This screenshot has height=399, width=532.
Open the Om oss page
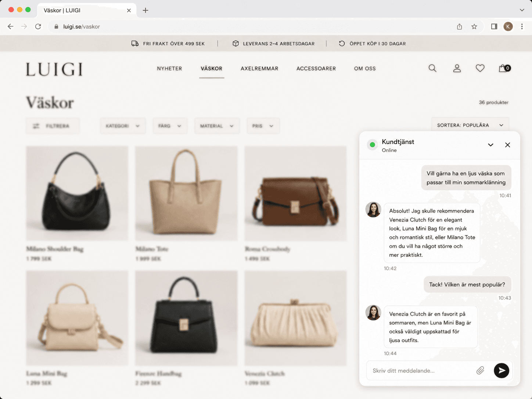[365, 69]
